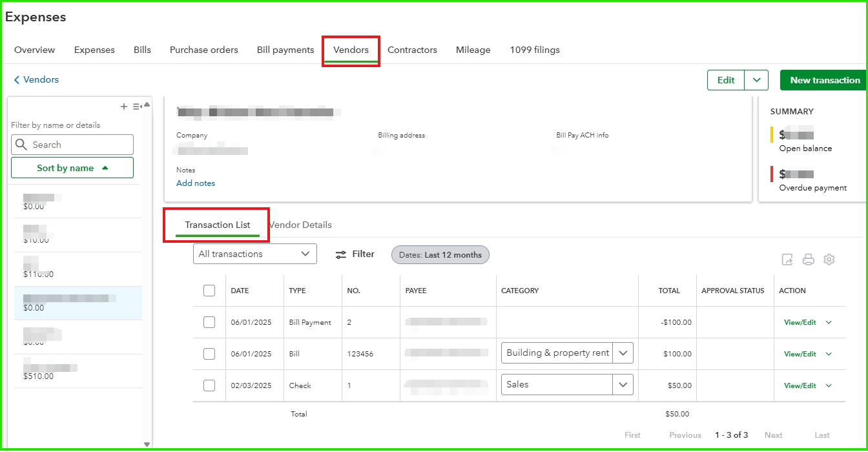
Task: Open the Bill payments tab
Action: [285, 50]
